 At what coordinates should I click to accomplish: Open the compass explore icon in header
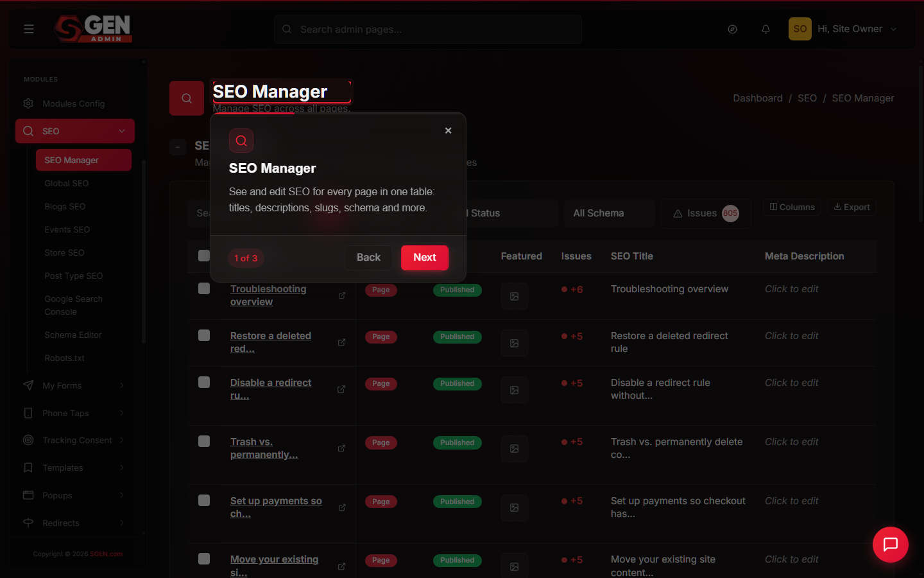coord(732,29)
